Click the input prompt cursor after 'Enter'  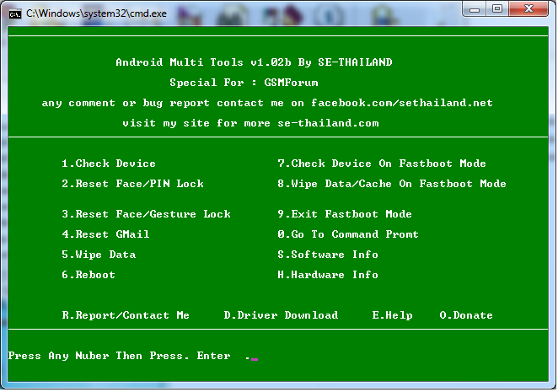tap(254, 357)
